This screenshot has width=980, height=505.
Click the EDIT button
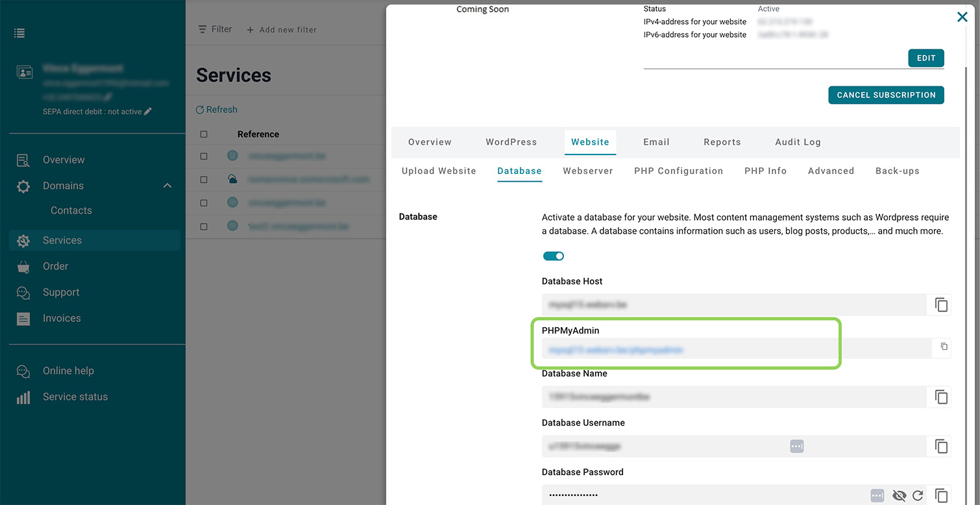[926, 58]
